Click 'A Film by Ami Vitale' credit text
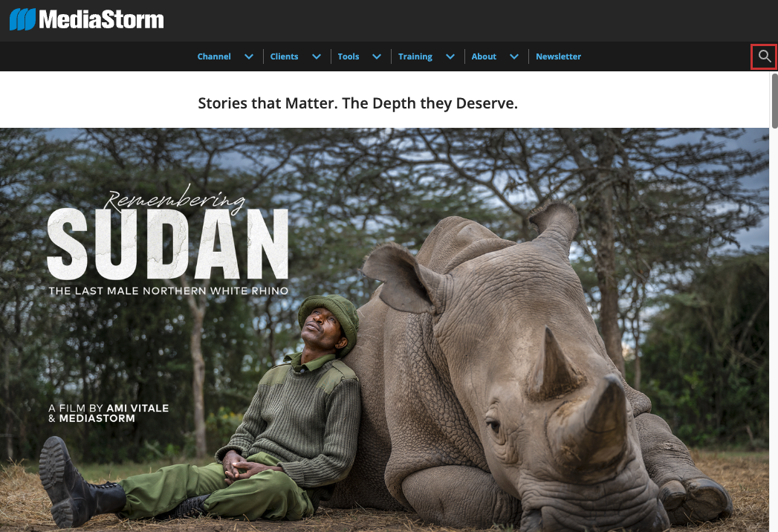 pyautogui.click(x=108, y=413)
